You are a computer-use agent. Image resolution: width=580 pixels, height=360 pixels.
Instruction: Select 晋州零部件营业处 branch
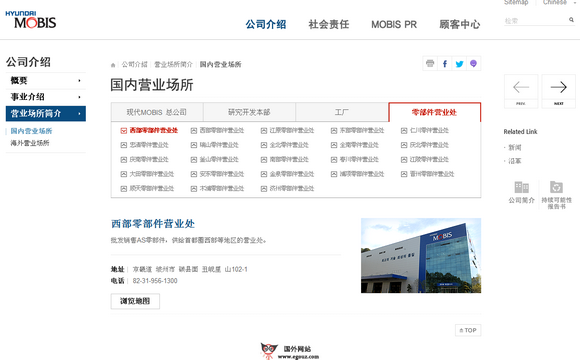(432, 174)
